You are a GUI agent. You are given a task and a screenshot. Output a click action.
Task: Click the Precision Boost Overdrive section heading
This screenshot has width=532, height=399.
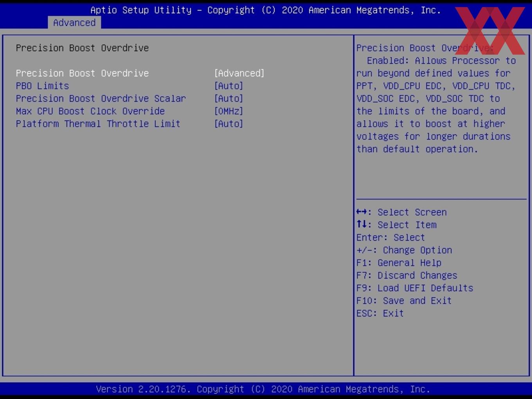pos(82,48)
